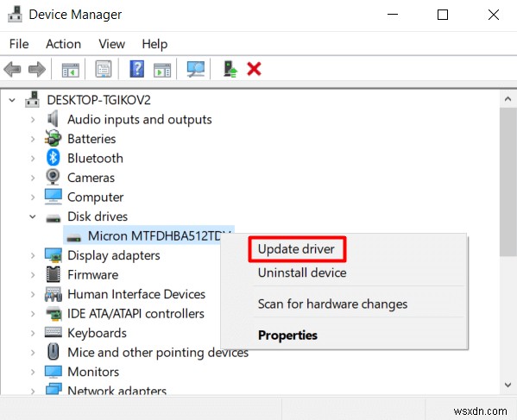The image size is (517, 420).
Task: Click the Disk drives category icon
Action: [x=54, y=218]
